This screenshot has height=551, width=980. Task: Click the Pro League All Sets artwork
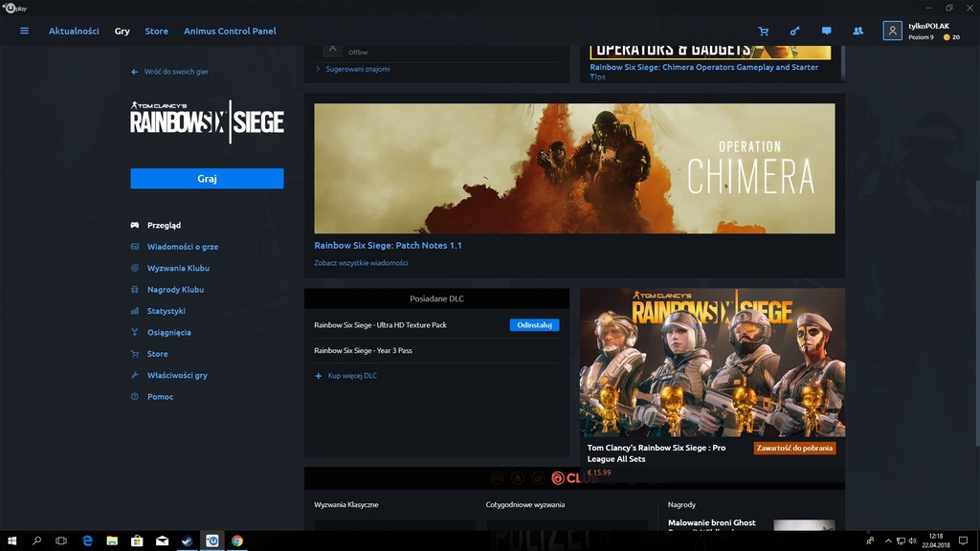click(712, 363)
